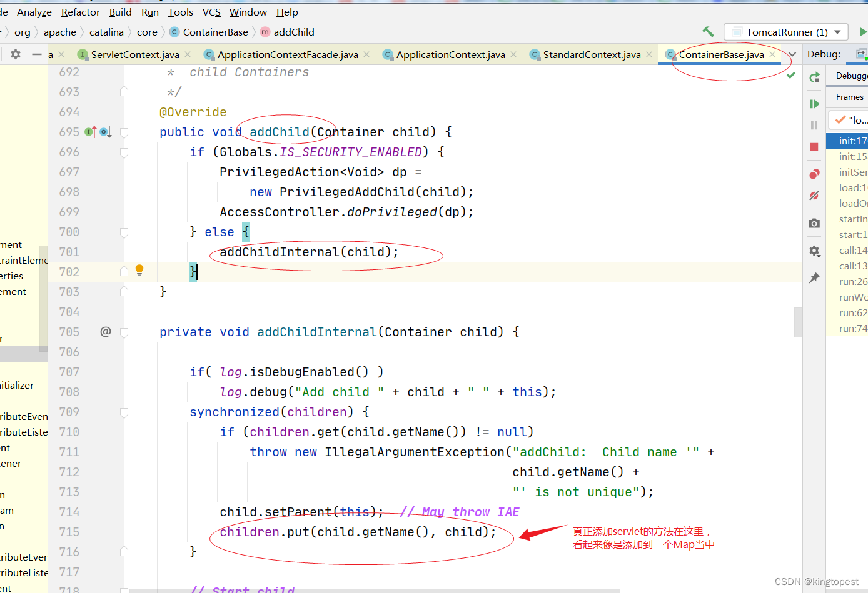Open the Analyze menu

pos(34,12)
